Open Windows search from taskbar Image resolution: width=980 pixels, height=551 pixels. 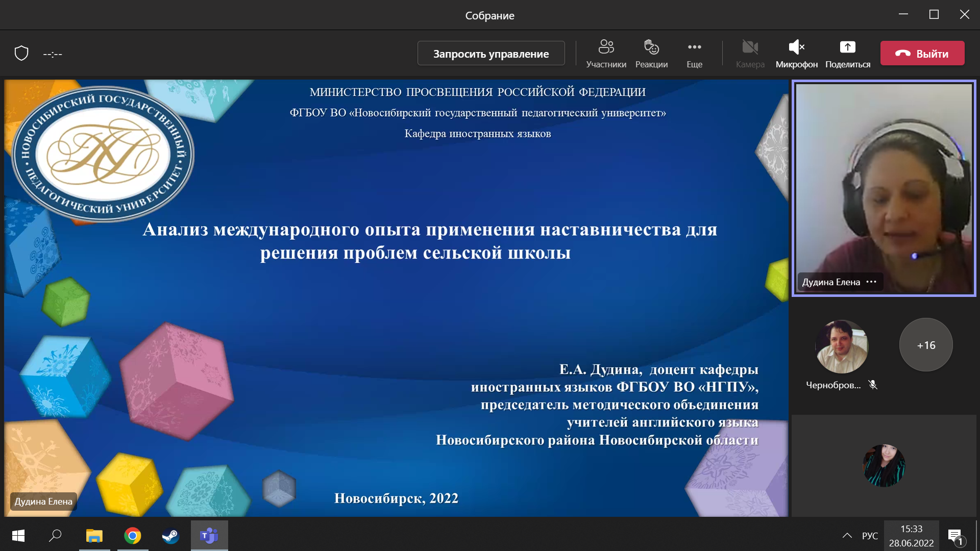pyautogui.click(x=55, y=536)
